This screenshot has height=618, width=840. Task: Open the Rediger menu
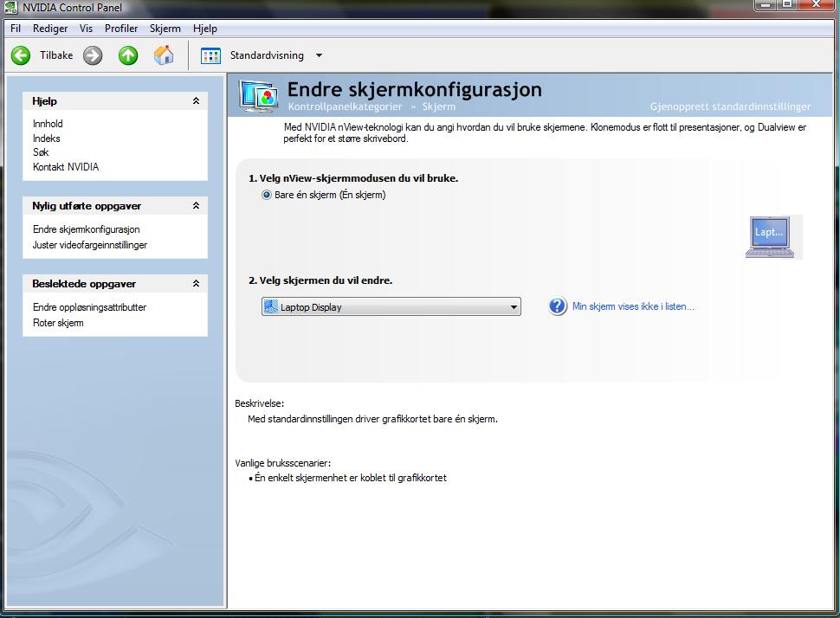(50, 29)
